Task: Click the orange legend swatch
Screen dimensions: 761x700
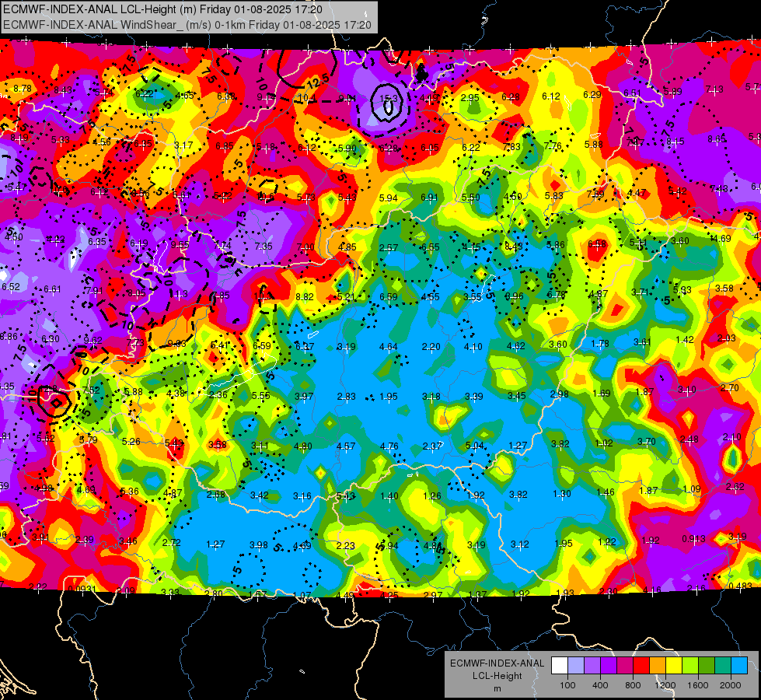Action: click(658, 665)
